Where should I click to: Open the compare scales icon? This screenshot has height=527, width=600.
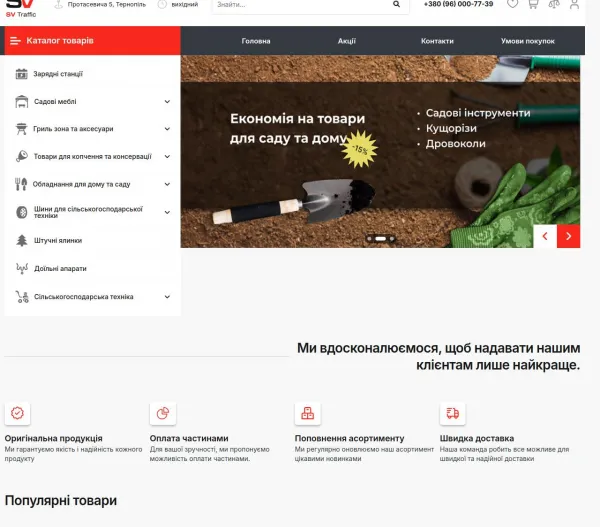click(554, 4)
